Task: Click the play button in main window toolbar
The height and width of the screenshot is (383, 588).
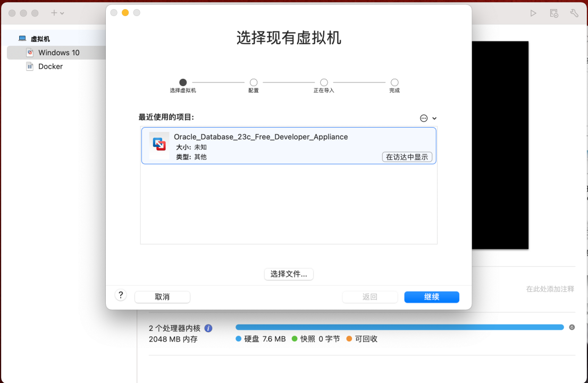Action: pos(533,13)
